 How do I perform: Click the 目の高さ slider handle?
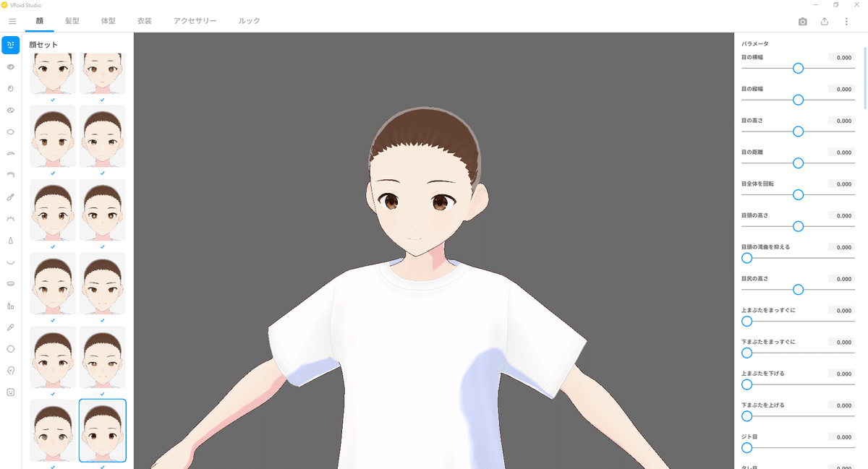[x=798, y=132]
